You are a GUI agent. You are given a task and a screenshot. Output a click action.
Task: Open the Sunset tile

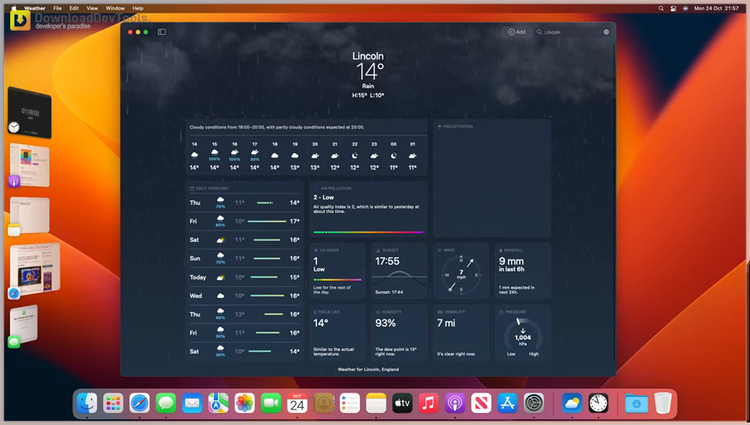(x=399, y=270)
